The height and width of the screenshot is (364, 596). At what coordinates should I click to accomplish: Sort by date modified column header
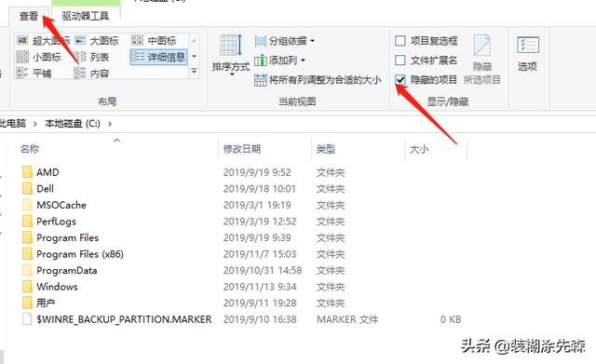click(x=242, y=149)
